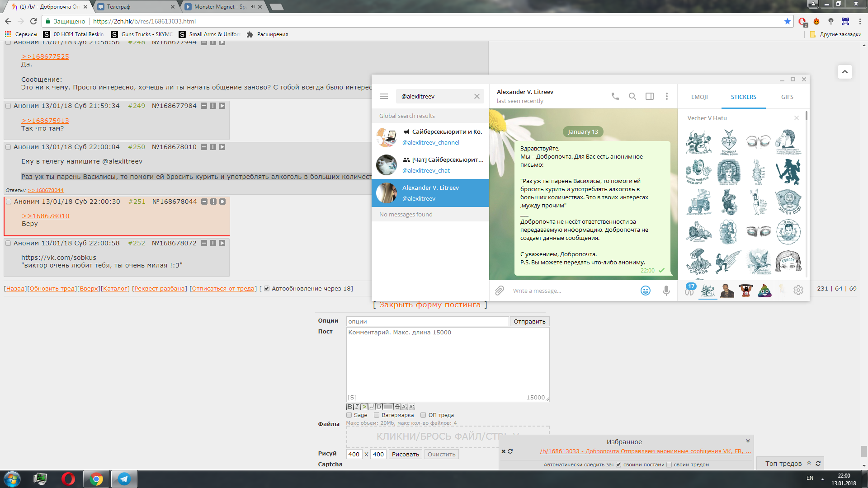Viewport: 868px width, 488px height.
Task: Enable Sage checkbox
Action: point(349,415)
